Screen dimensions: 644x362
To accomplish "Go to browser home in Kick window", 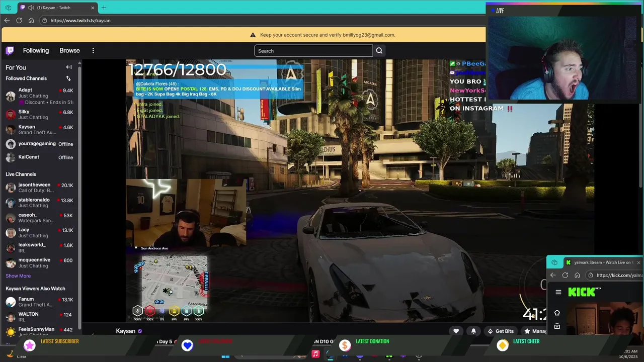I will click(577, 275).
